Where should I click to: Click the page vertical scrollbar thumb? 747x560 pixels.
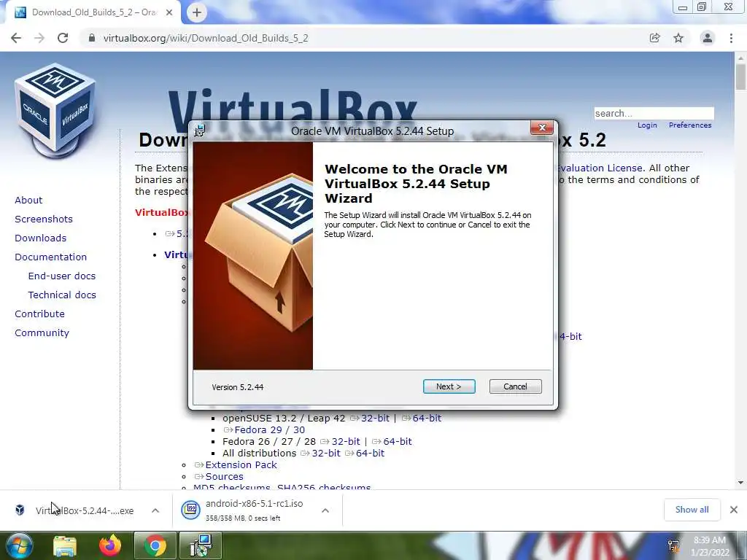pyautogui.click(x=740, y=76)
